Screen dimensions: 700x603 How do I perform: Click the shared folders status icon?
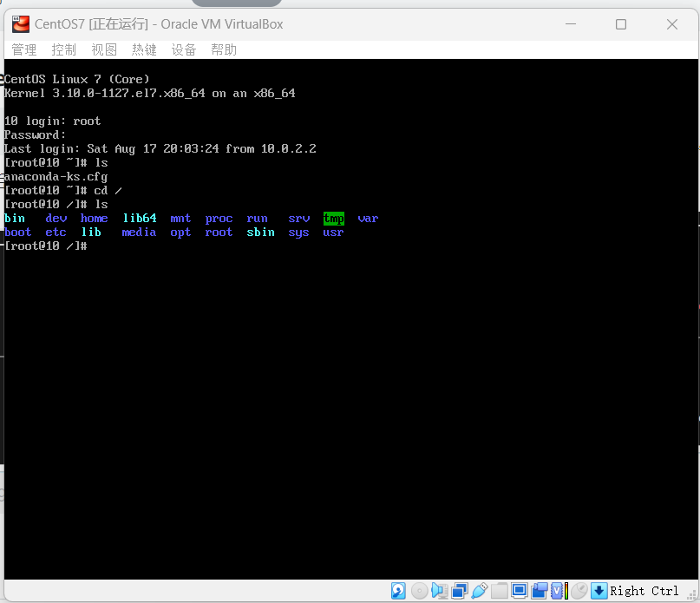(499, 591)
